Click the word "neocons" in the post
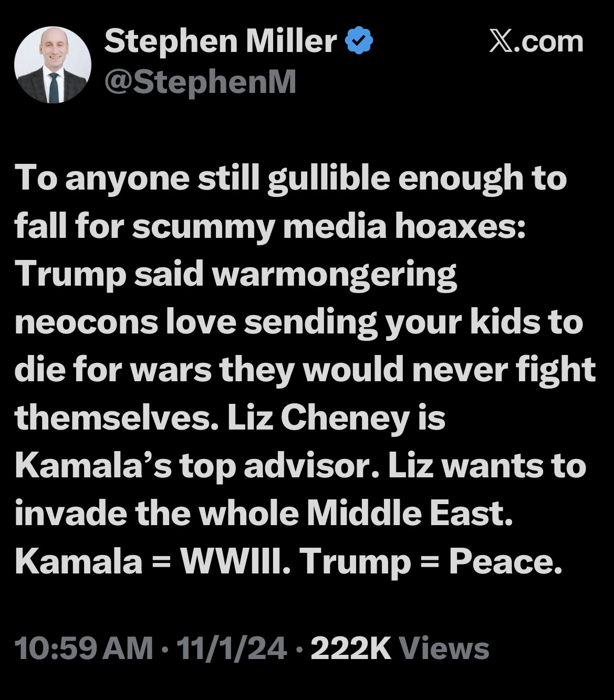614x700 pixels. click(86, 323)
